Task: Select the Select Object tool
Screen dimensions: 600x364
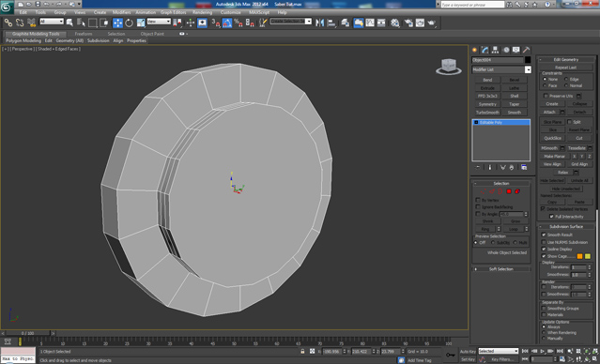Action: point(69,23)
